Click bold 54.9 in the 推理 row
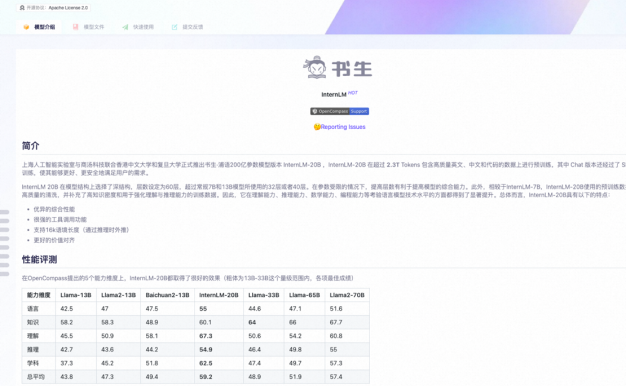626x386 pixels. [206, 349]
